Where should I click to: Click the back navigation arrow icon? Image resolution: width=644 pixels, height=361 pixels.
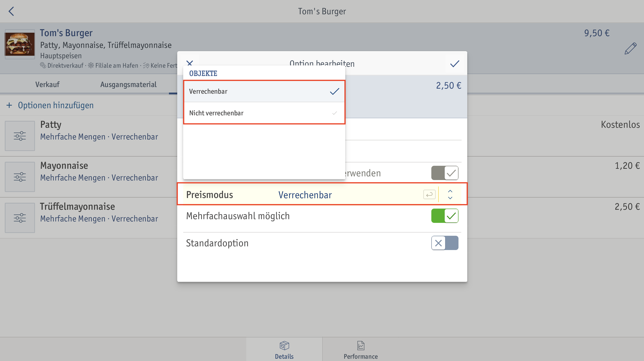pyautogui.click(x=12, y=11)
